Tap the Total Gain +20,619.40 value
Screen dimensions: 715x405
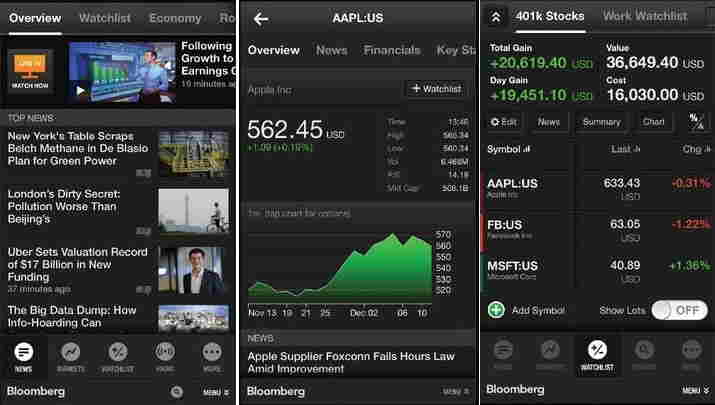(x=541, y=63)
